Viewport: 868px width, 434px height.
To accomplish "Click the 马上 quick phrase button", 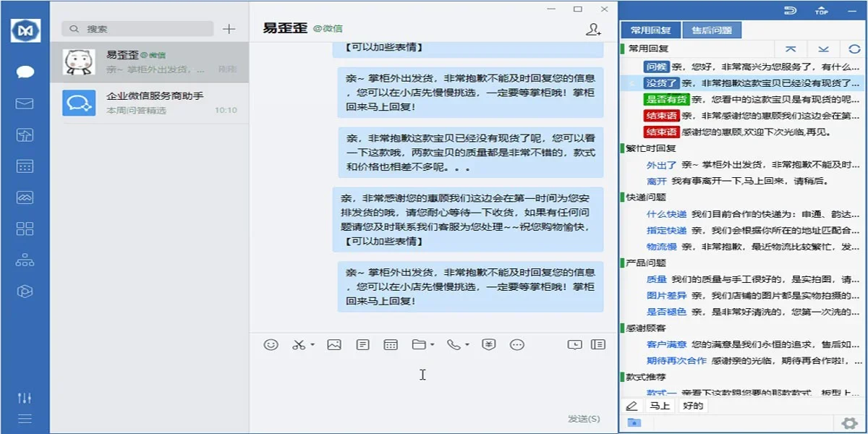I will pyautogui.click(x=660, y=406).
